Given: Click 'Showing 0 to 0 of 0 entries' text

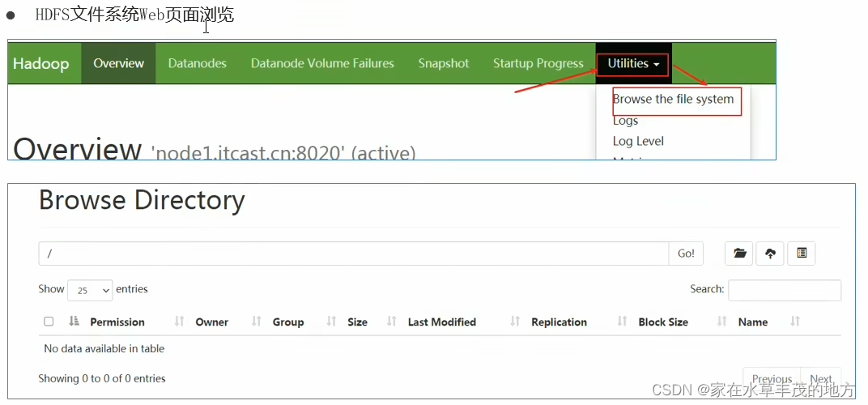Looking at the screenshot, I should click(102, 379).
